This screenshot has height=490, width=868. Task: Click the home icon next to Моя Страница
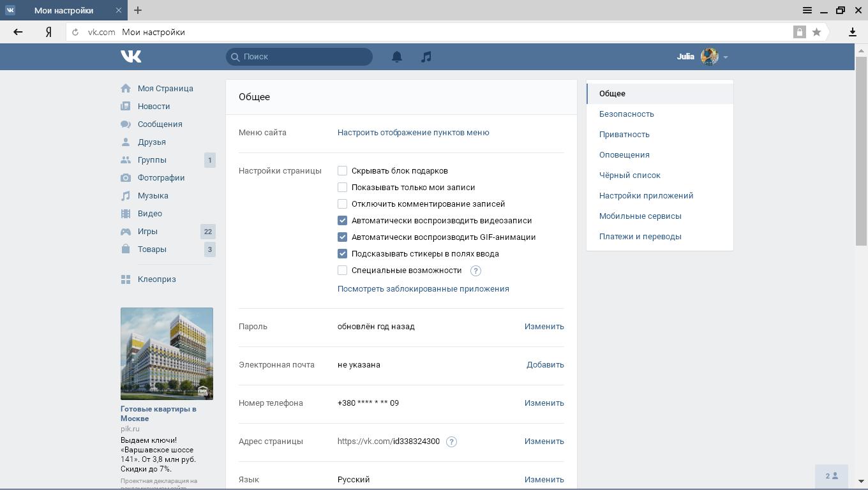126,89
